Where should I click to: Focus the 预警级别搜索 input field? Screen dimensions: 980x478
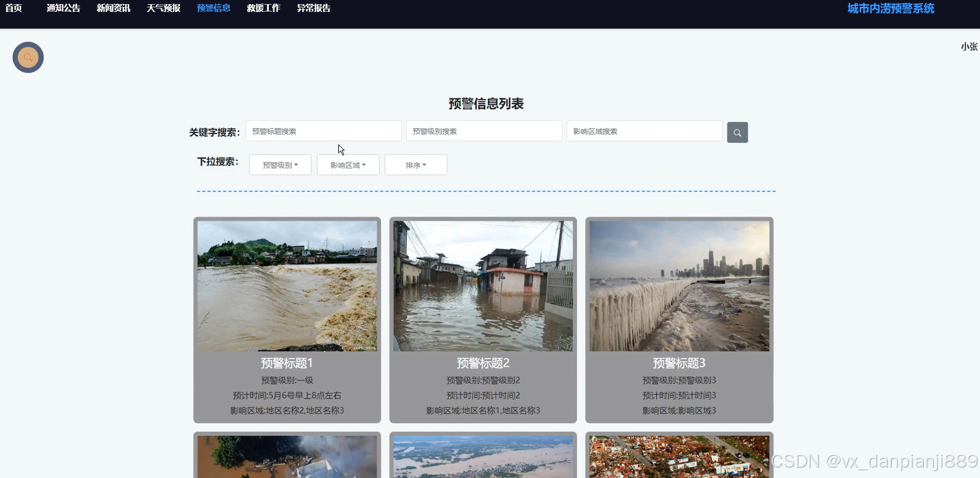[x=484, y=131]
